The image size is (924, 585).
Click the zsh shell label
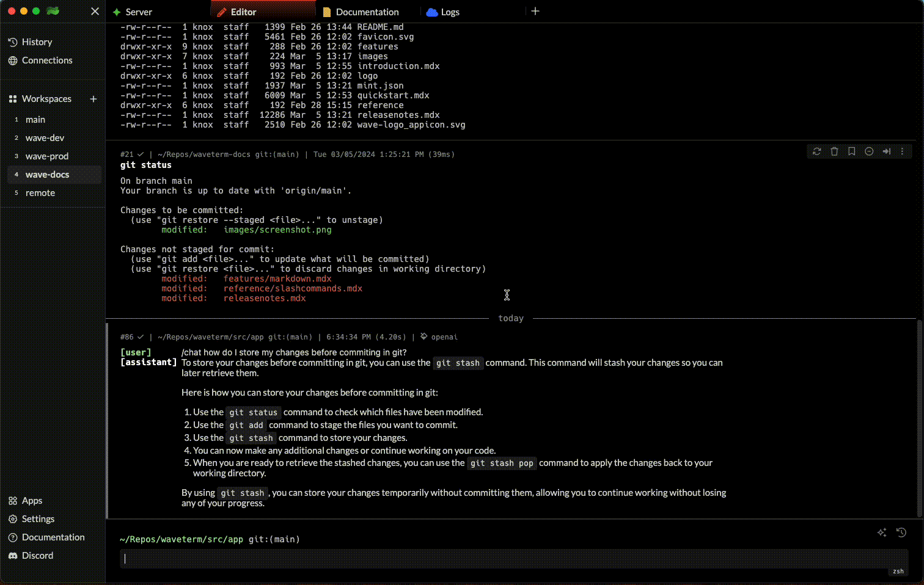click(x=898, y=572)
